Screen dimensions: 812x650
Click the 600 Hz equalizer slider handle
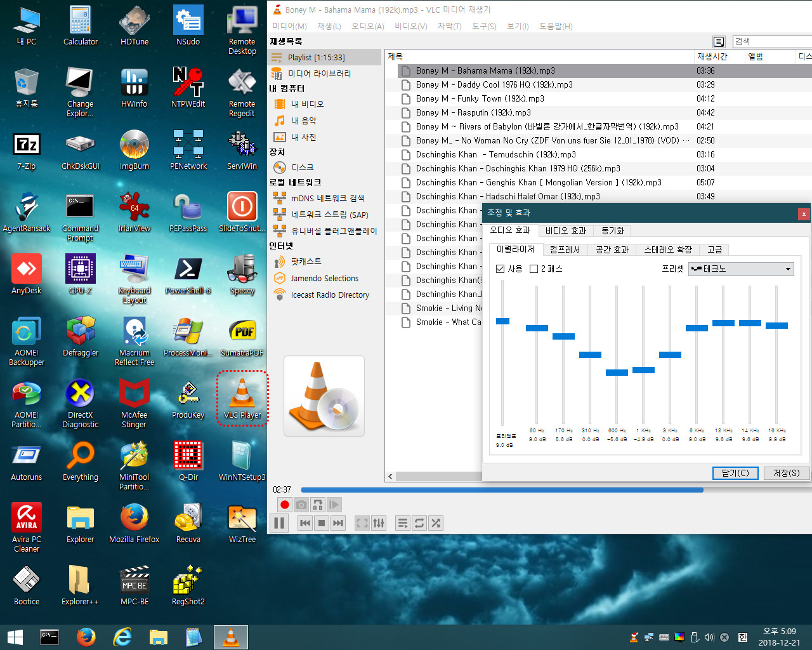(x=617, y=373)
